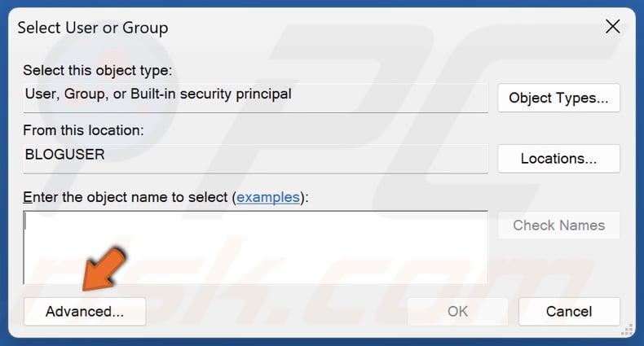Expand the Advanced search options
The width and height of the screenshot is (644, 346).
pos(85,311)
